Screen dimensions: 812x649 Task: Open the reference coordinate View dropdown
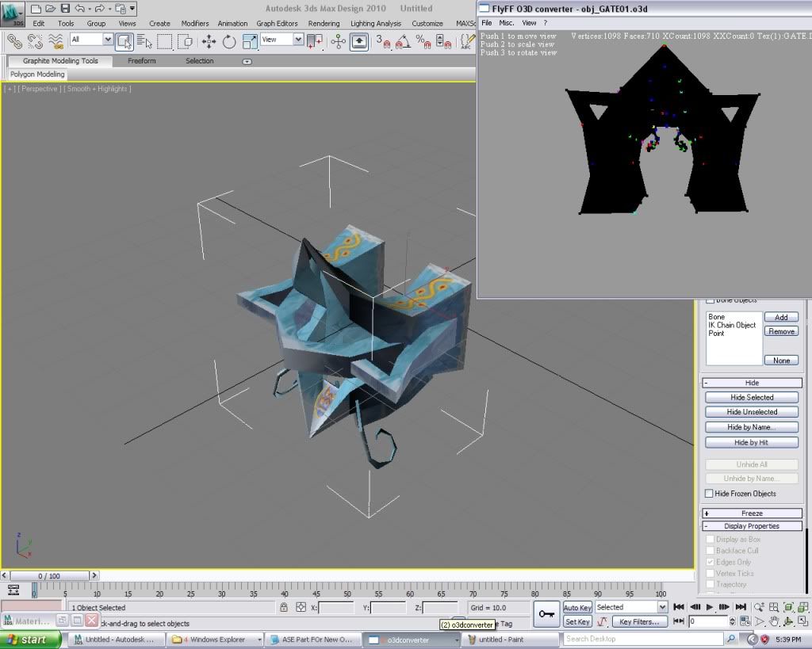pos(282,40)
